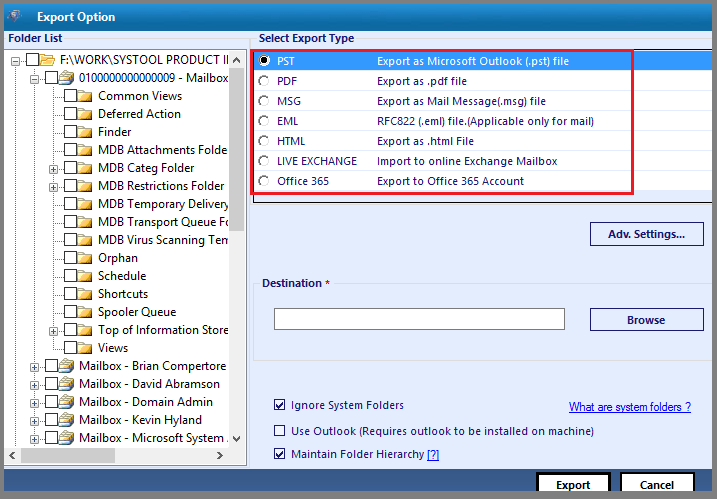The width and height of the screenshot is (717, 499).
Task: Open Adv. Settings dialog
Action: [x=647, y=234]
